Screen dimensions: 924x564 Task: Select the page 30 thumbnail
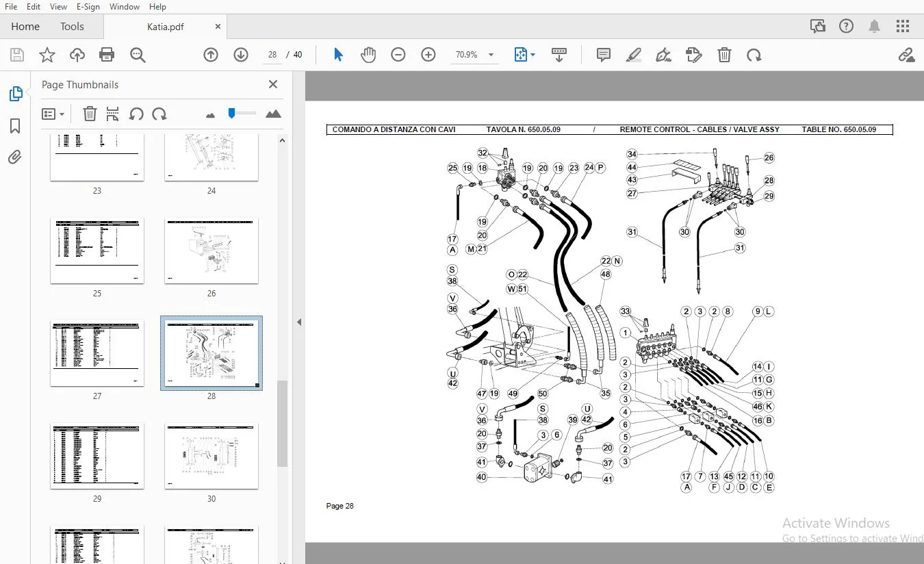(211, 456)
